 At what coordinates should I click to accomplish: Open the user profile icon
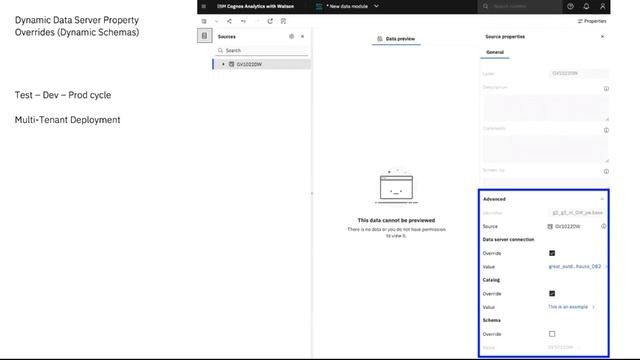point(602,7)
